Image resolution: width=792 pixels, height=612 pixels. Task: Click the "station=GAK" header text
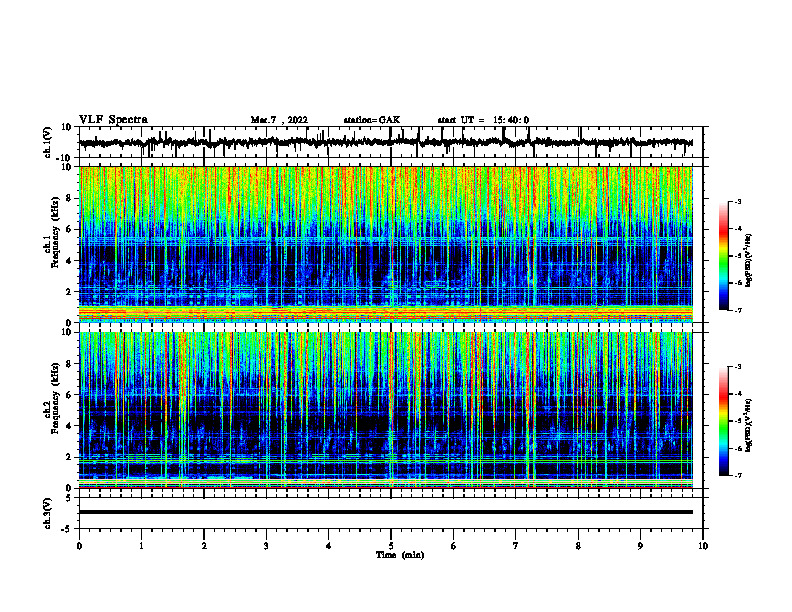coord(372,120)
